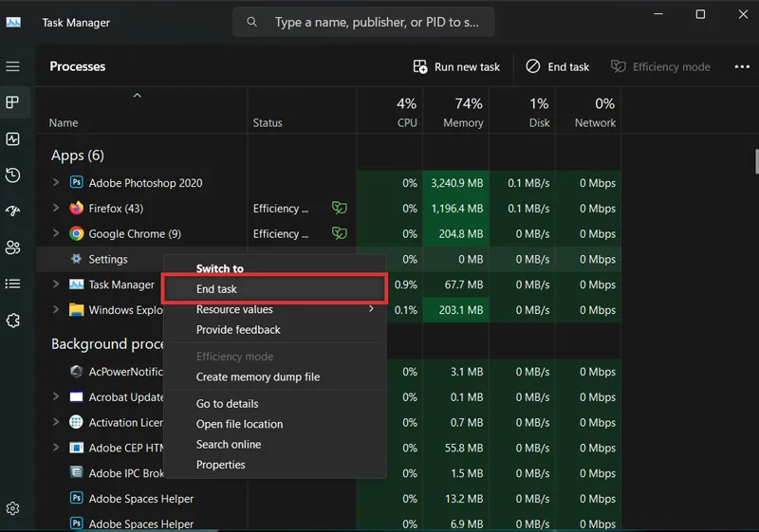Image resolution: width=759 pixels, height=532 pixels.
Task: Select Properties in context menu
Action: 274,465
